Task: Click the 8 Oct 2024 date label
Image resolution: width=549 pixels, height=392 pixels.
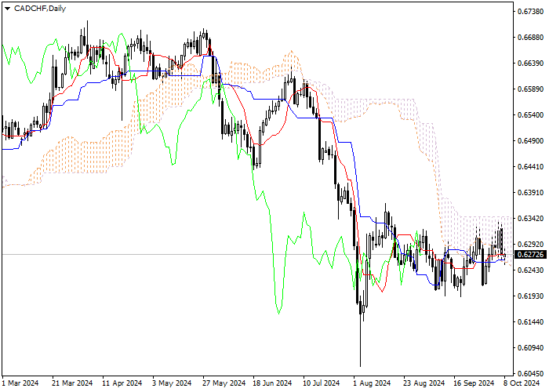Action: pyautogui.click(x=522, y=383)
